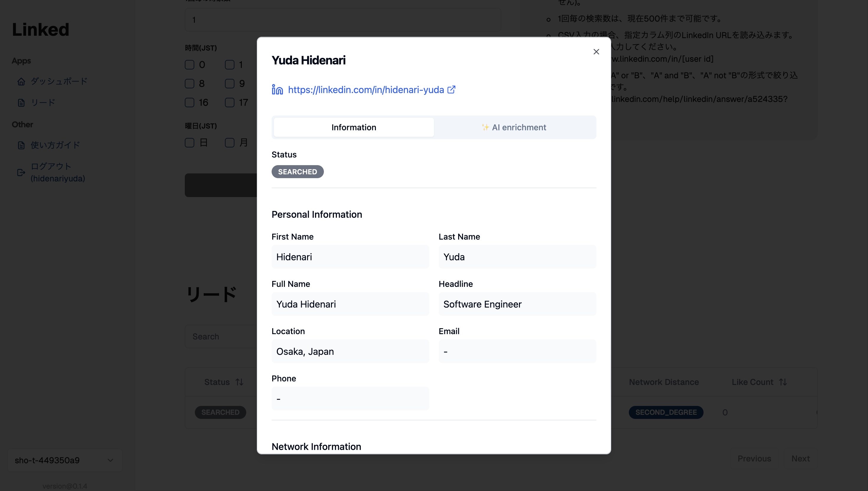Viewport: 868px width, 491px height.
Task: Click the Linked app logo
Action: click(40, 30)
